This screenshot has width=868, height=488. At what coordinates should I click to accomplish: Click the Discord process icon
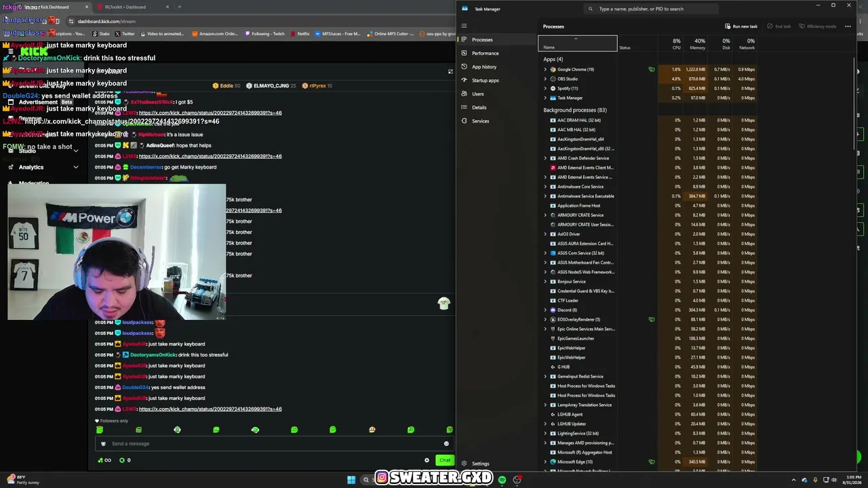tap(553, 310)
